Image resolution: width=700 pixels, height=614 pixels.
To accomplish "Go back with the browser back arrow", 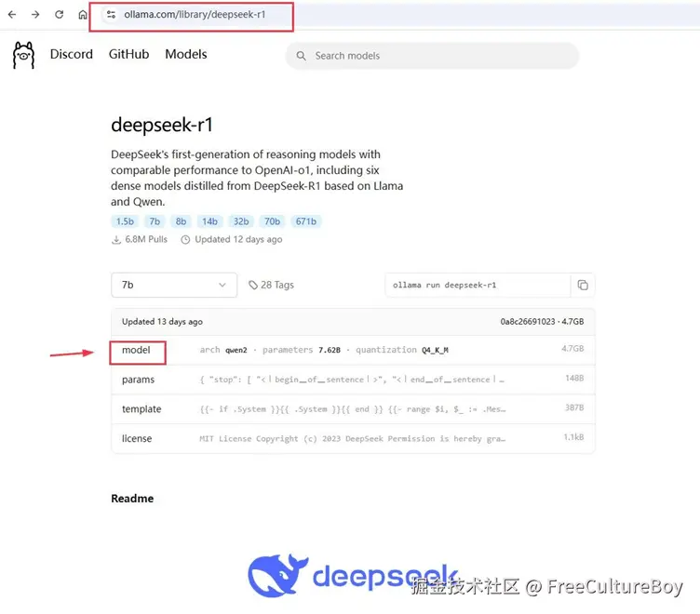I will tap(12, 15).
